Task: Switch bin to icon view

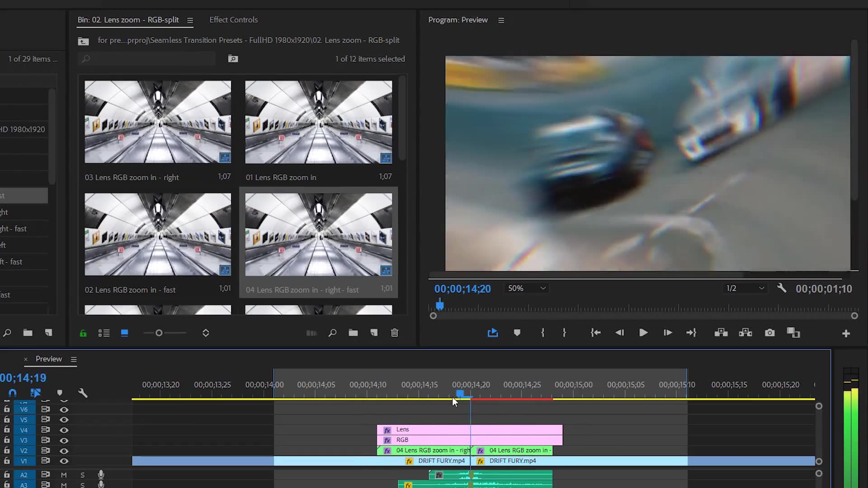Action: click(x=125, y=333)
